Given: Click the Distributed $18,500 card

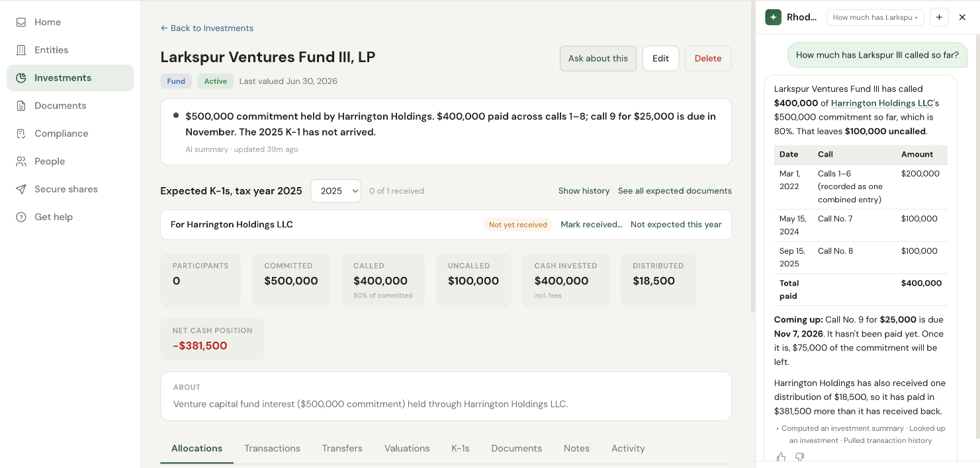Looking at the screenshot, I should pyautogui.click(x=658, y=280).
